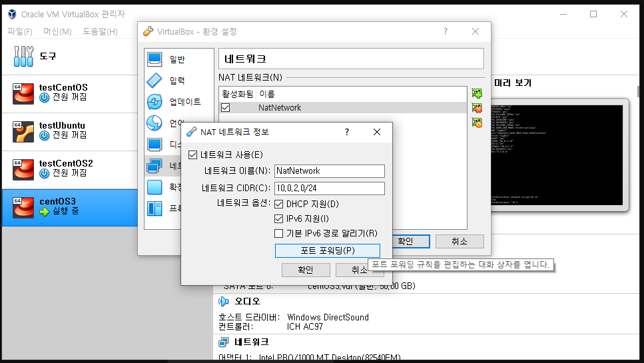Screen dimensions: 644x363
Task: Click the centOS3 VM icon
Action: click(x=23, y=207)
